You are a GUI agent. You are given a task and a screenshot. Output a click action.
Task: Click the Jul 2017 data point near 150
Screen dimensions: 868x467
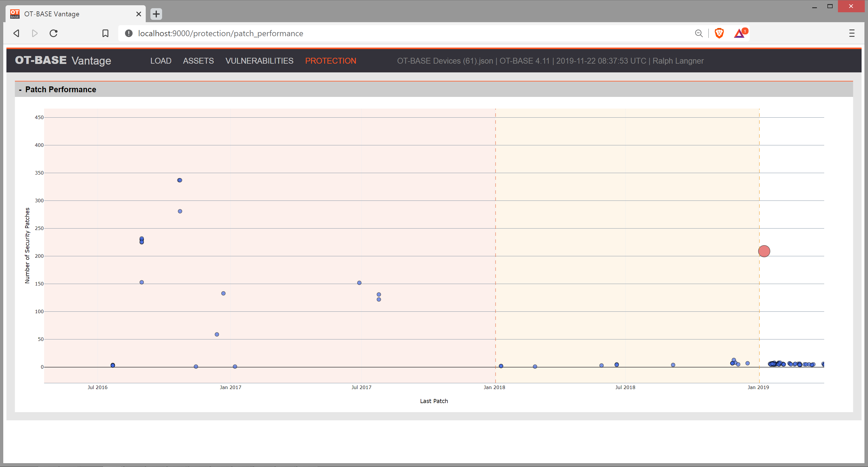click(x=359, y=283)
